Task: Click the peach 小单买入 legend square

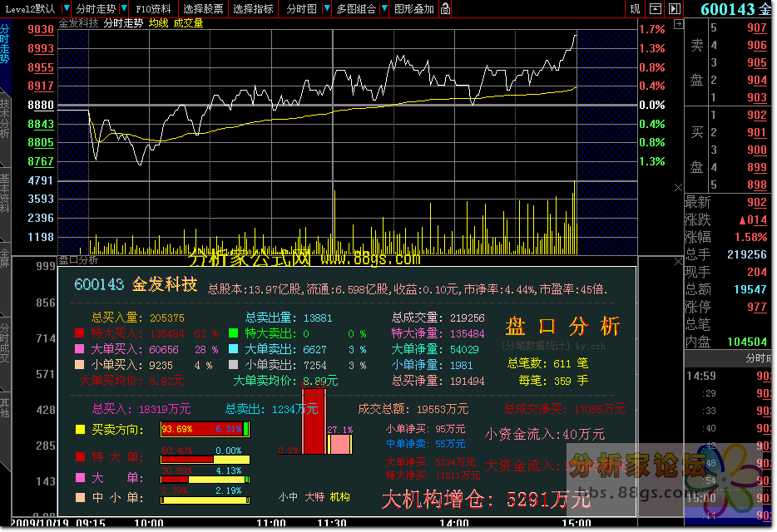Action: pyautogui.click(x=79, y=365)
